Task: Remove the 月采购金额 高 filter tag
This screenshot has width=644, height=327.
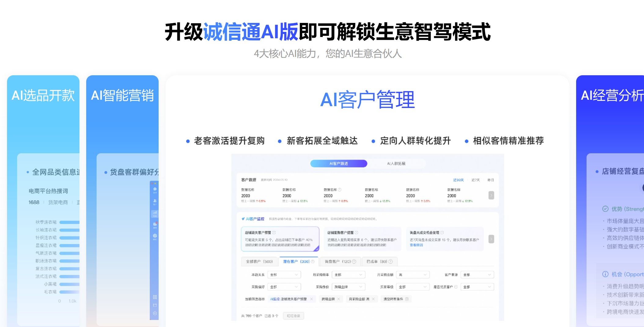Action: (374, 299)
